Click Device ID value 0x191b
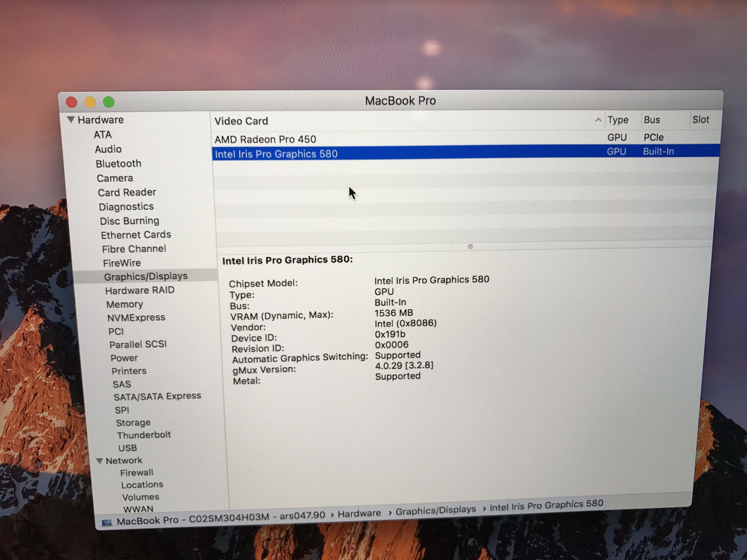 click(x=390, y=334)
